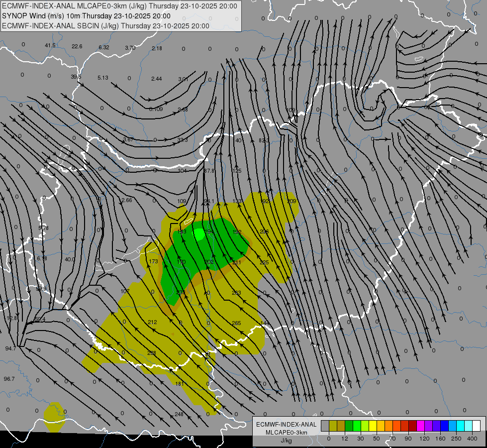Click the map value 125
487x448 pixels.
(x=237, y=171)
